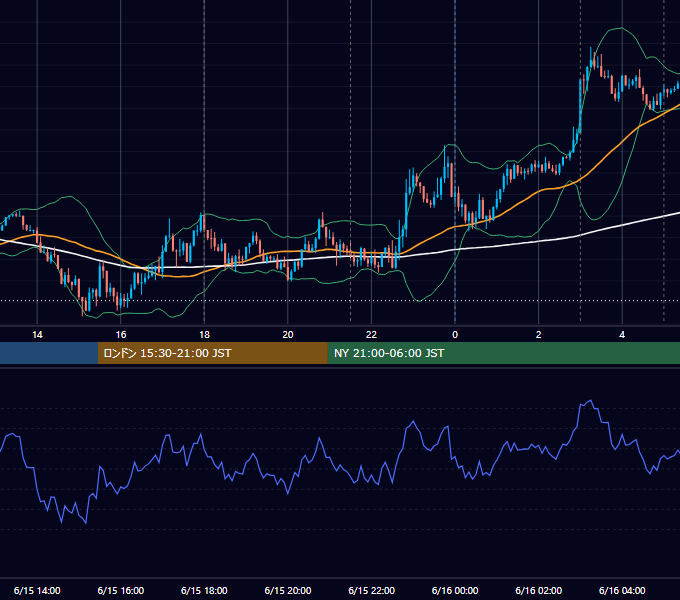Click the 6/15 16:00 date label
Image resolution: width=680 pixels, height=600 pixels.
[x=121, y=590]
